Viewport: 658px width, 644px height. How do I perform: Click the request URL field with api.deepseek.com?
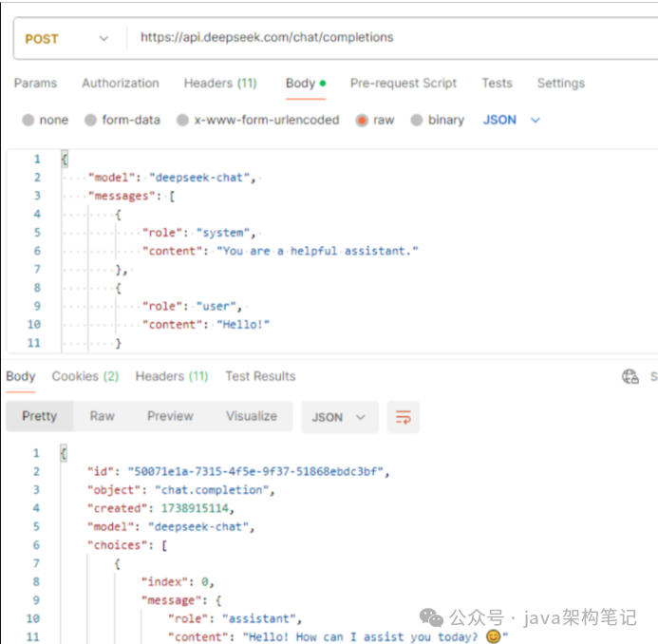point(267,37)
